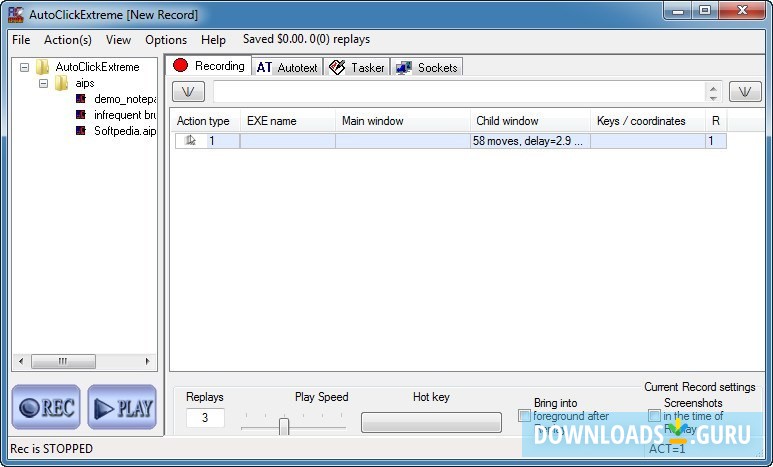
Task: Open the View menu
Action: click(118, 39)
